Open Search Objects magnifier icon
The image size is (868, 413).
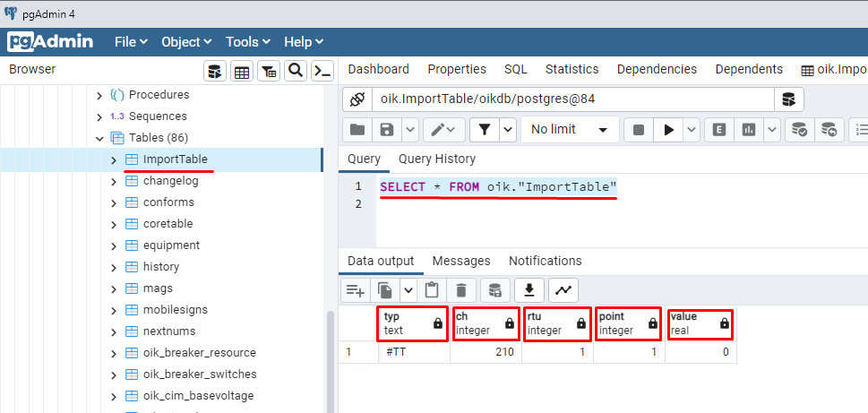click(295, 72)
